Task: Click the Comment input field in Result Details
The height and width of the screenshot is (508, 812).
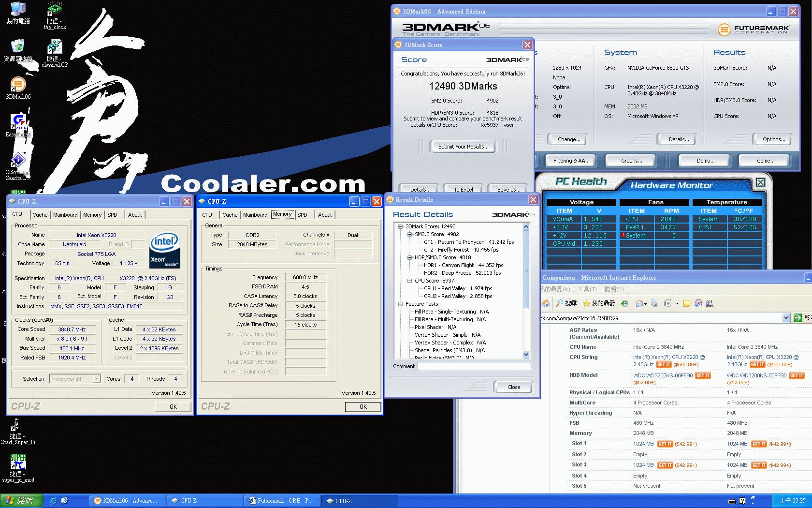Action: (474, 366)
